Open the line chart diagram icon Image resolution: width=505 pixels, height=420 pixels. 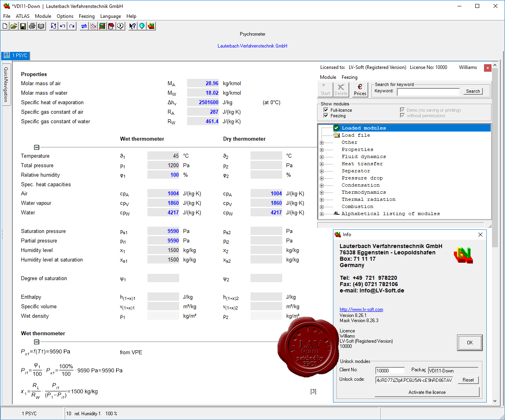pyautogui.click(x=93, y=26)
